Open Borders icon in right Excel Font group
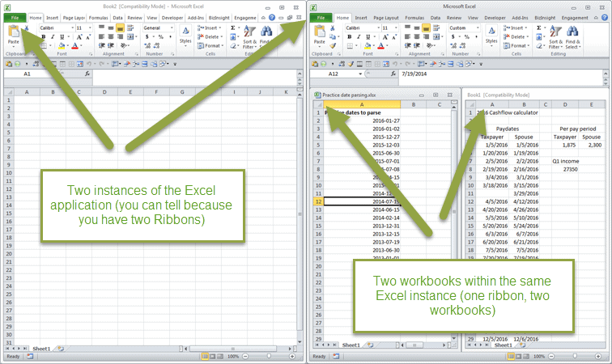Viewport: 612px width, 364px height. tap(350, 45)
